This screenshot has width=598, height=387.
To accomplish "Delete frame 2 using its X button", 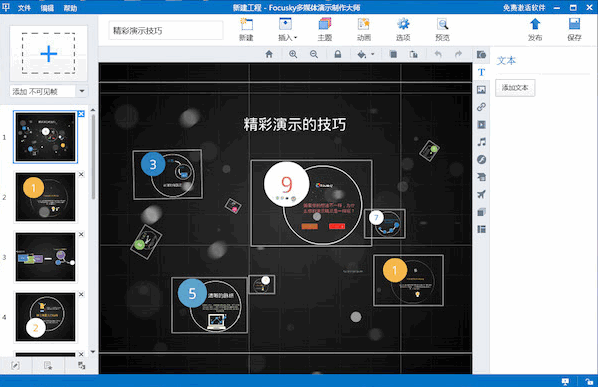I will click(x=81, y=174).
